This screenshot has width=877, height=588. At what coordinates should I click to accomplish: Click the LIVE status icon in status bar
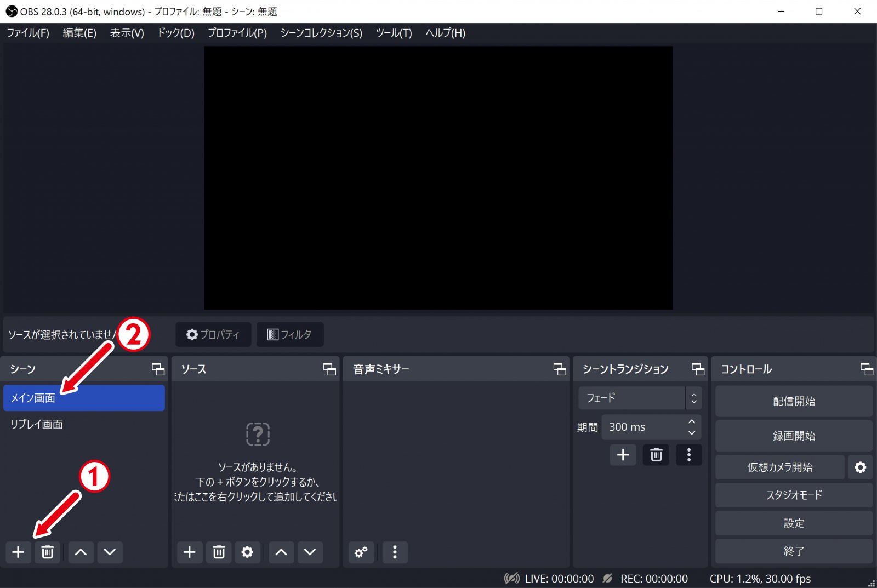pos(512,578)
